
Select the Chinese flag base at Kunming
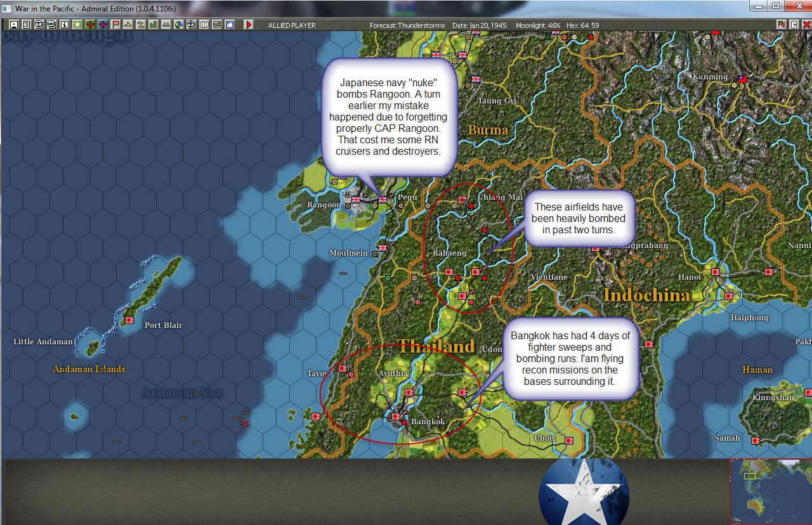tap(741, 79)
